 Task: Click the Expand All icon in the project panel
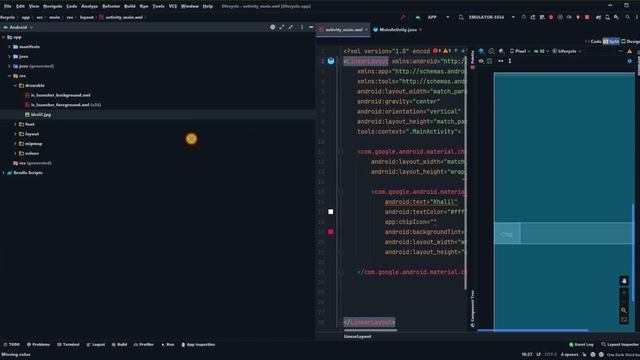coord(282,27)
